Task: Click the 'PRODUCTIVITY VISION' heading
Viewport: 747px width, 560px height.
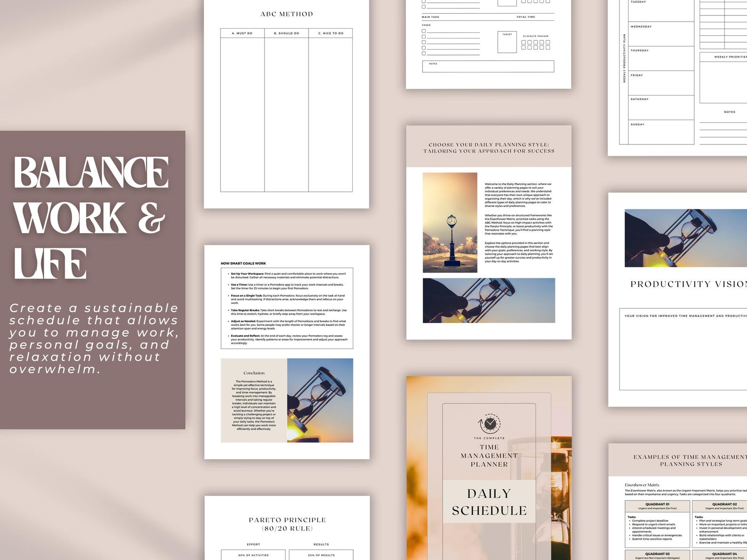Action: (x=689, y=284)
